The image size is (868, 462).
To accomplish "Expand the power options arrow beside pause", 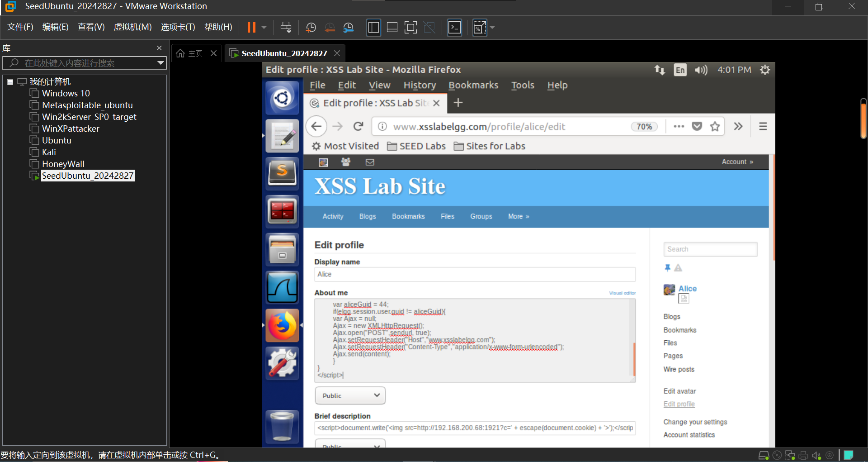I will coord(264,28).
